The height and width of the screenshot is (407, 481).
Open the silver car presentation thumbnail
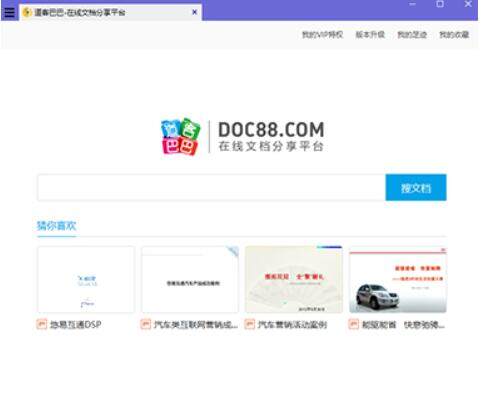[398, 279]
